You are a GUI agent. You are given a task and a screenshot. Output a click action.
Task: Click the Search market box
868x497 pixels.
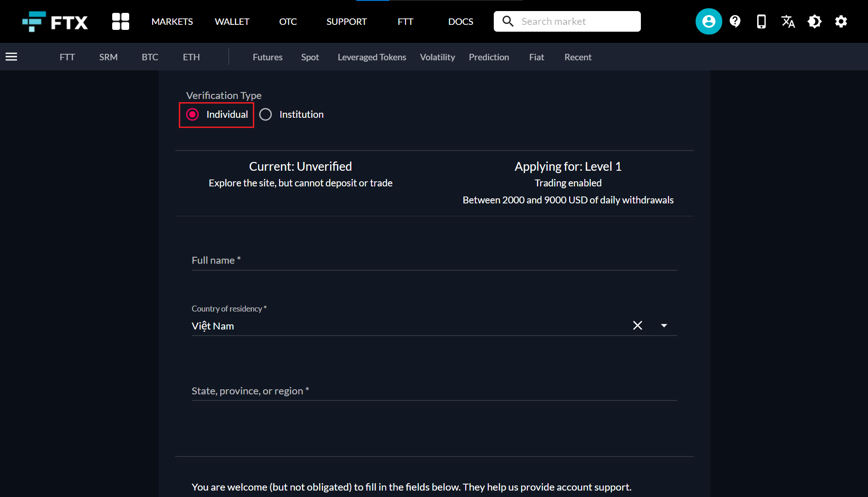pyautogui.click(x=575, y=22)
